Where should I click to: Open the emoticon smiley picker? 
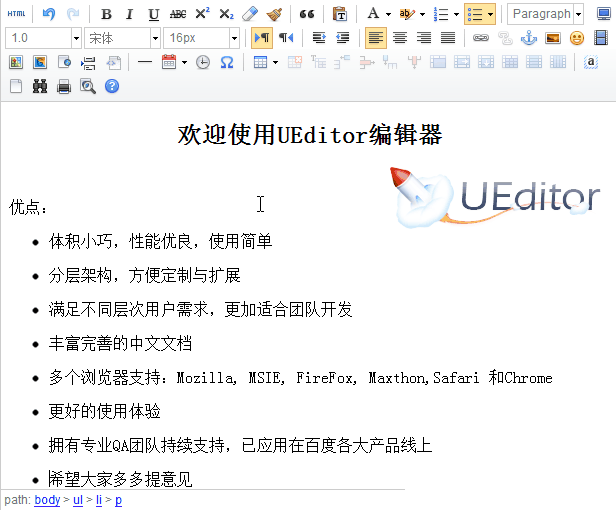[577, 38]
